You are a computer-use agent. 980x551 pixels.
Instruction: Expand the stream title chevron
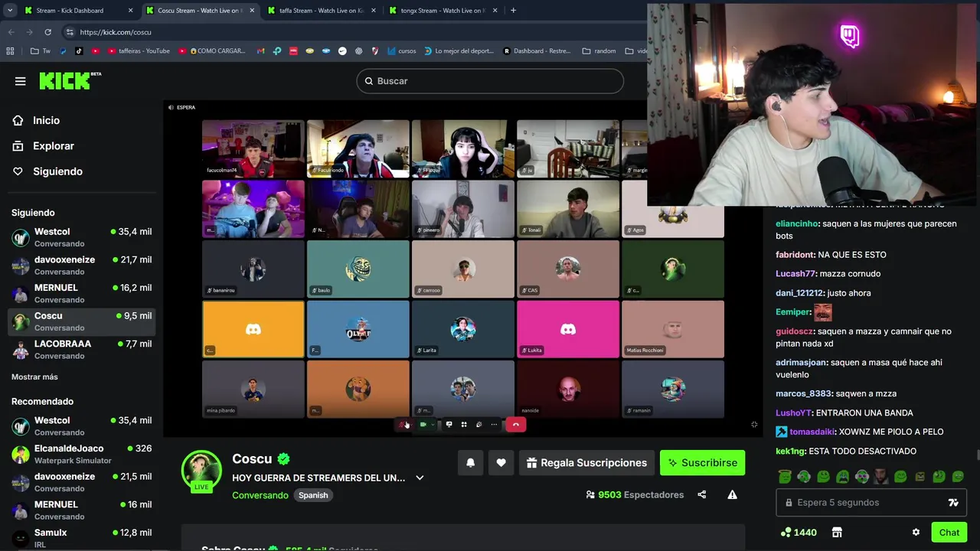click(420, 478)
